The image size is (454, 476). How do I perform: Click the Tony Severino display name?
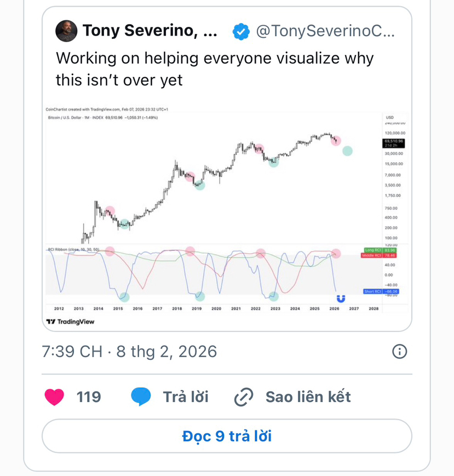[149, 31]
